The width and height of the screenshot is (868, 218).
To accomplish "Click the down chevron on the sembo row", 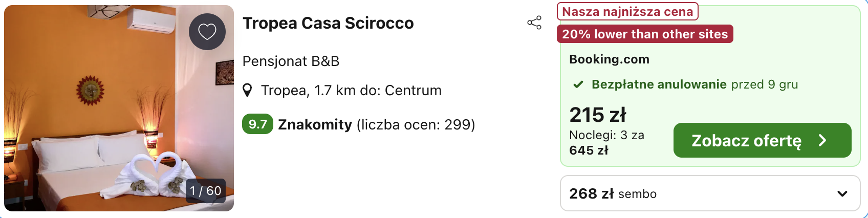I will (x=842, y=193).
